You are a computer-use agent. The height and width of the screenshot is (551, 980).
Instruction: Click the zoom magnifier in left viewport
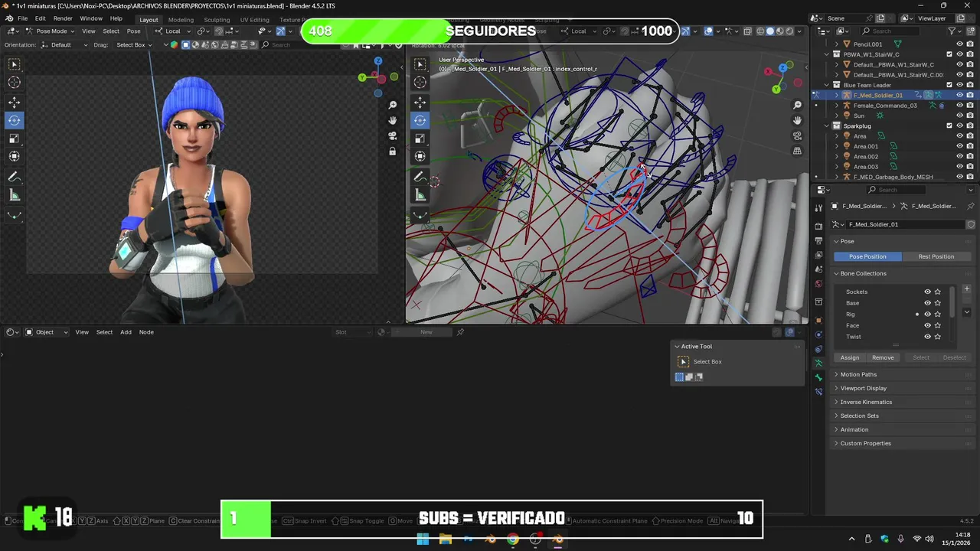pos(393,105)
